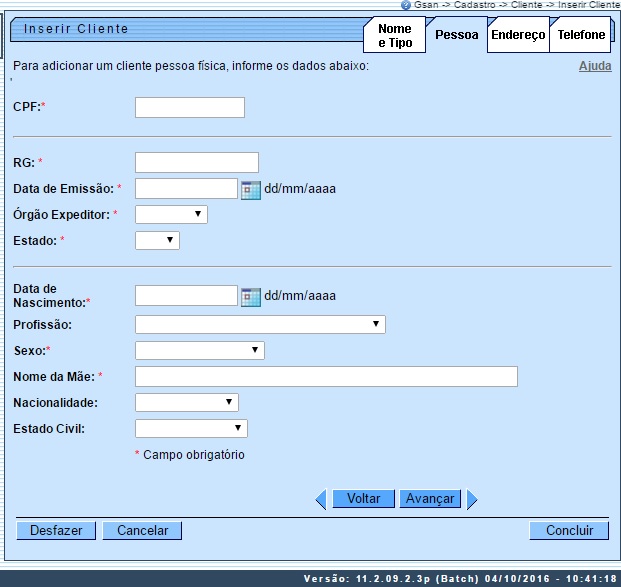Click the Desfazer button
621x587 pixels.
tap(56, 530)
